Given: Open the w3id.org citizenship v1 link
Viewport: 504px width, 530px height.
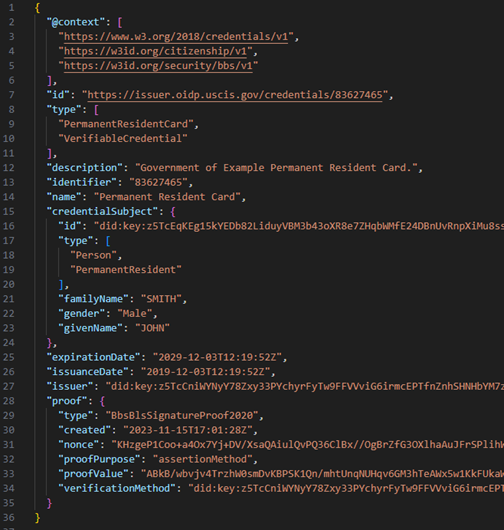Looking at the screenshot, I should 155,51.
